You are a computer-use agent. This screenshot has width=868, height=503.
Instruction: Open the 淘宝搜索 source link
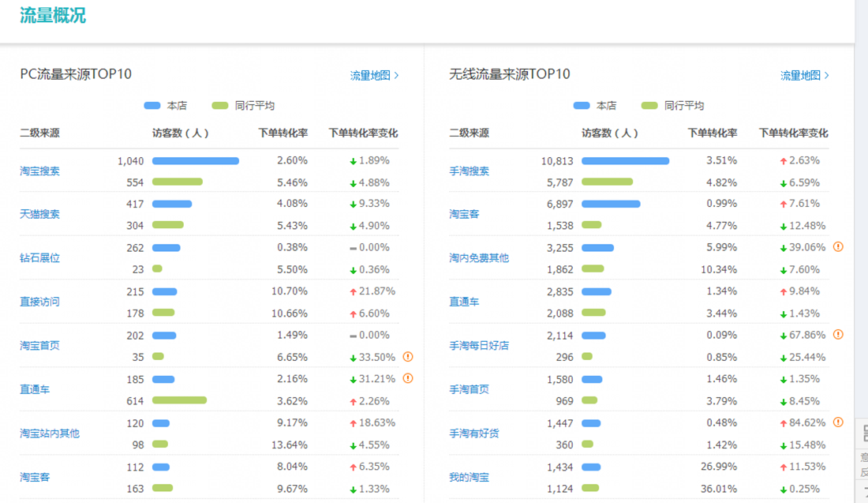39,171
